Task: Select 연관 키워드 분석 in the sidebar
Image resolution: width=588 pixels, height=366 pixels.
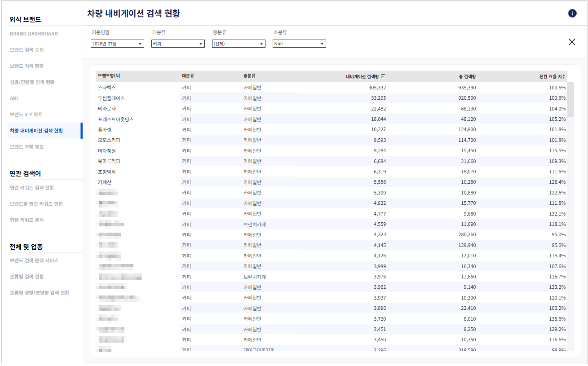Action: 27,220
